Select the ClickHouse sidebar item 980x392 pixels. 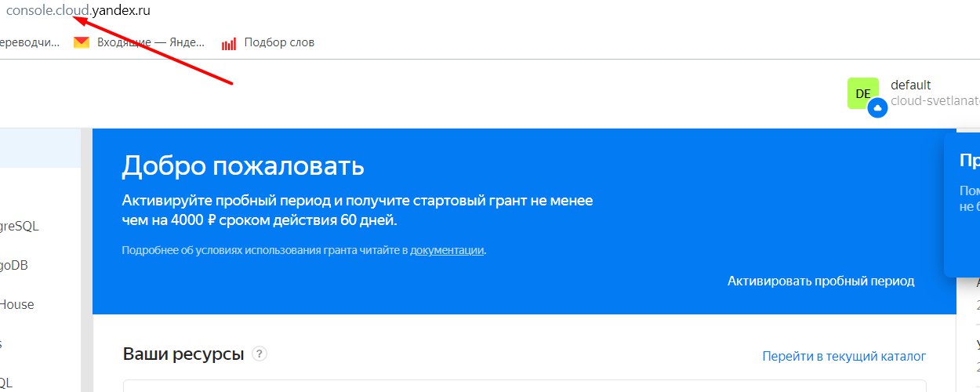(17, 304)
